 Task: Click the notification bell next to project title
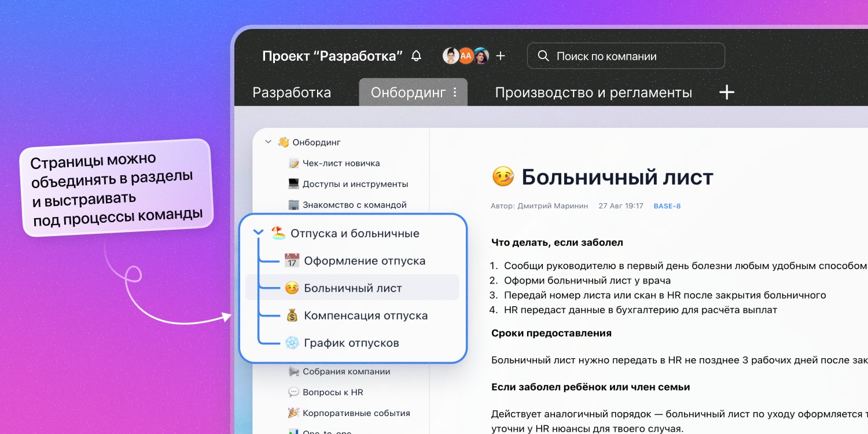pos(416,56)
